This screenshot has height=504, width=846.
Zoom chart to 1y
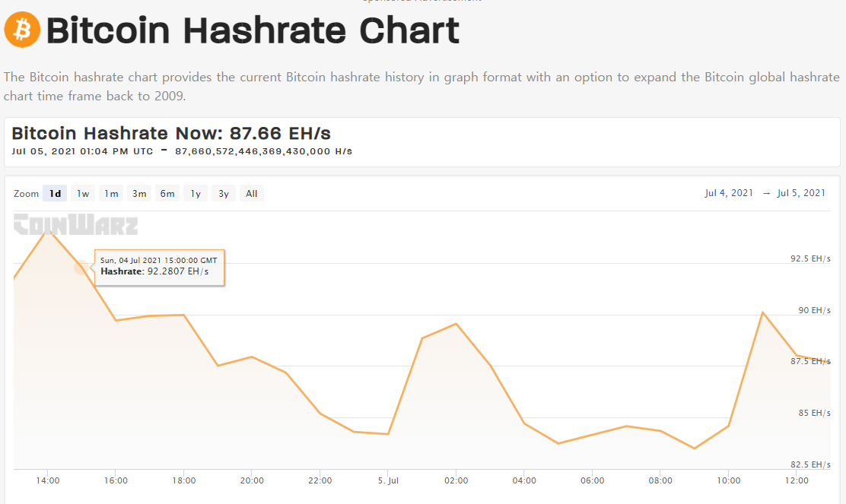pyautogui.click(x=196, y=194)
